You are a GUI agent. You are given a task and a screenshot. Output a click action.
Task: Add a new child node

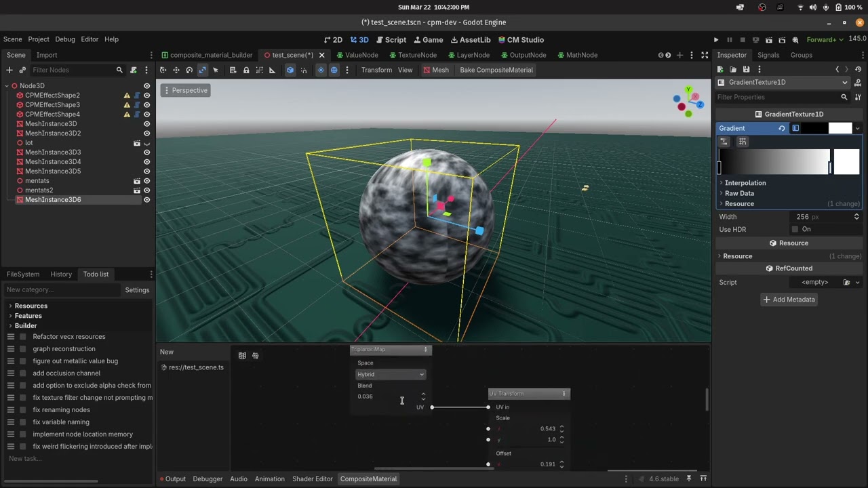click(9, 70)
